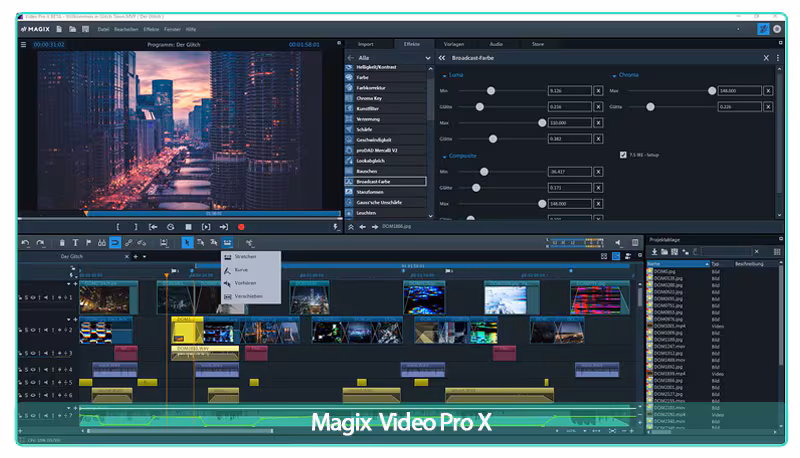Click the set marker flag icon
The width and height of the screenshot is (800, 458).
88,243
